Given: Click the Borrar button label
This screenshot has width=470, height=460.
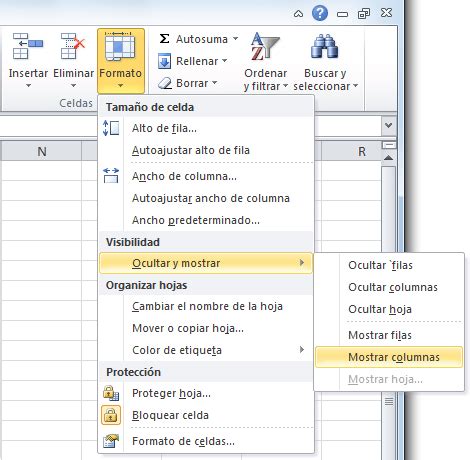Looking at the screenshot, I should point(192,83).
